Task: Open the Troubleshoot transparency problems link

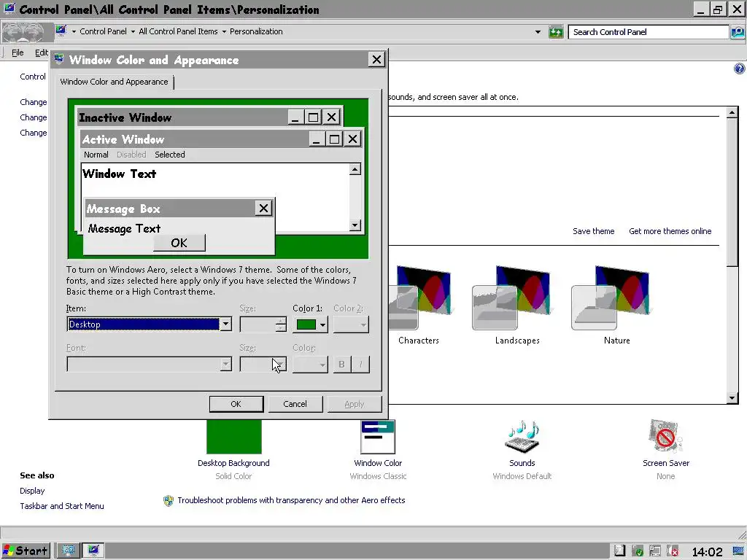Action: pos(292,500)
